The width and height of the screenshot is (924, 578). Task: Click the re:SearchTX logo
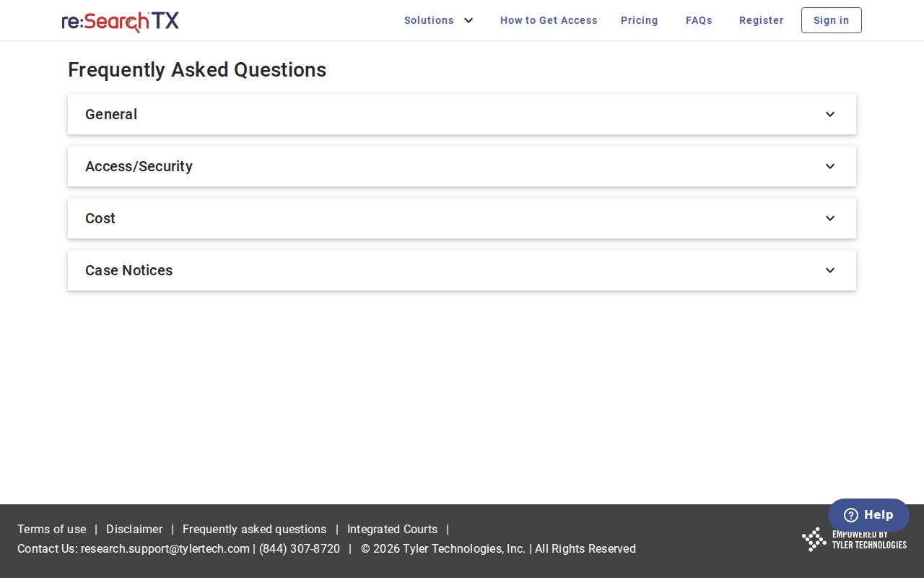click(121, 22)
